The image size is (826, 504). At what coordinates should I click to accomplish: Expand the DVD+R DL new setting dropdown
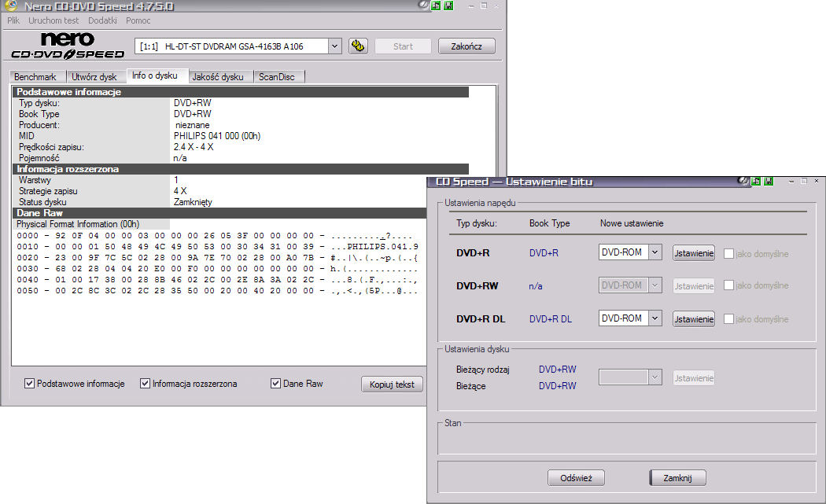coord(655,318)
